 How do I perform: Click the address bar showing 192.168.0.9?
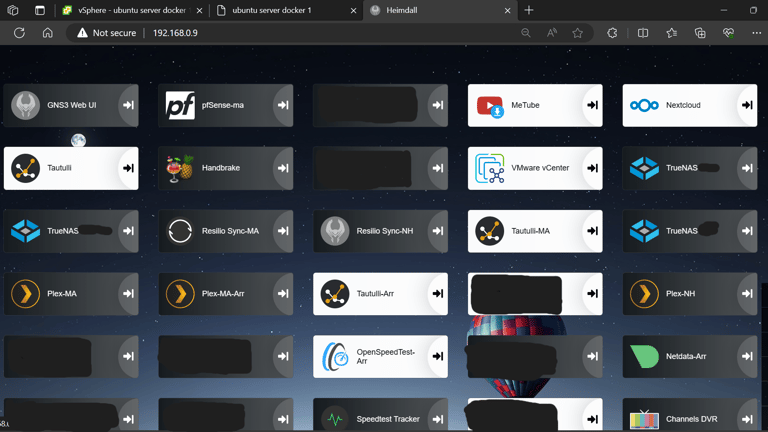(x=175, y=33)
